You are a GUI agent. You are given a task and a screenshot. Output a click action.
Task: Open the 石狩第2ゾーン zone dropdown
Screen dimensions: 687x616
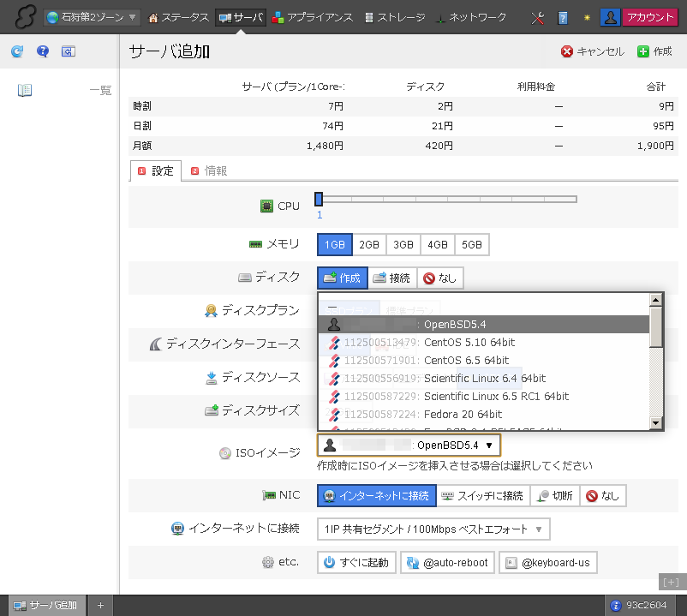pyautogui.click(x=93, y=17)
